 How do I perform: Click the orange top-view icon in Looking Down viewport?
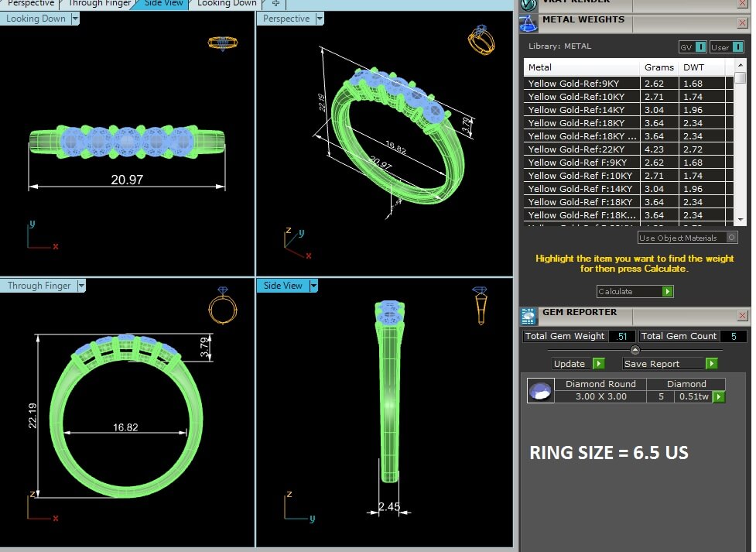click(222, 43)
